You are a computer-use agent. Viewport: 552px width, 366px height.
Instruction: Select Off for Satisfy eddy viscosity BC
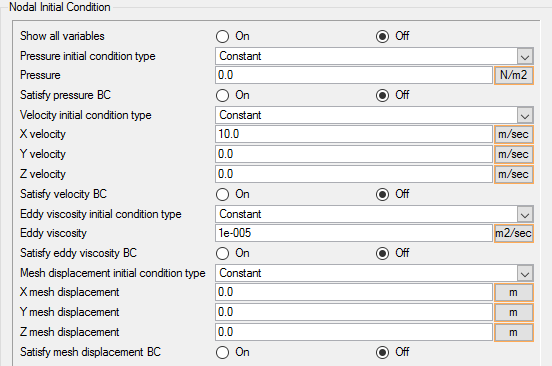click(x=382, y=253)
